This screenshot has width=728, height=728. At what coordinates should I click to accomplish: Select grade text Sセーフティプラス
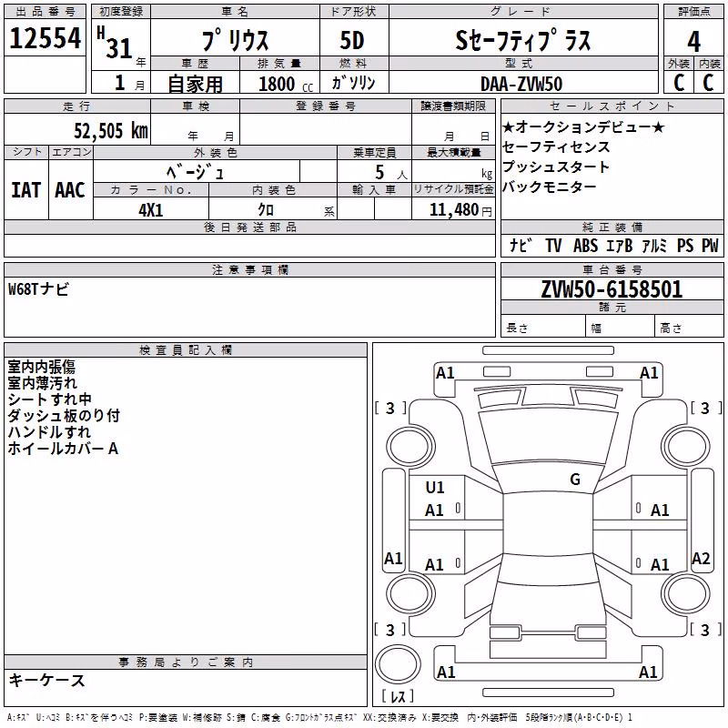[523, 40]
